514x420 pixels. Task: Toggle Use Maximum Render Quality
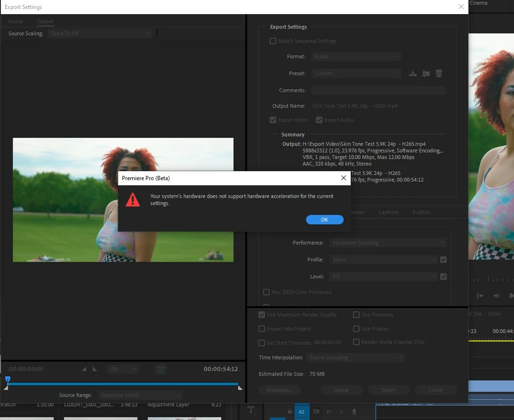click(262, 315)
